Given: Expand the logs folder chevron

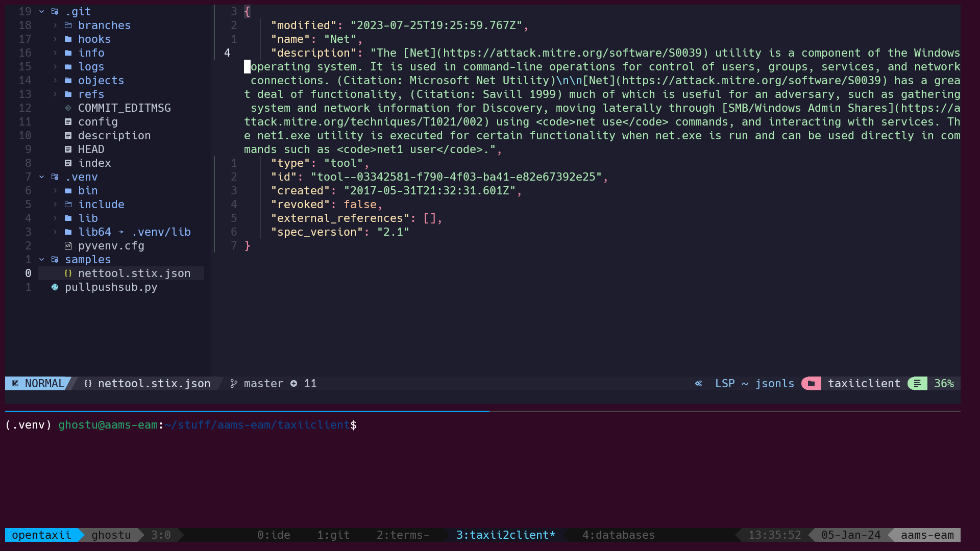Looking at the screenshot, I should point(55,66).
